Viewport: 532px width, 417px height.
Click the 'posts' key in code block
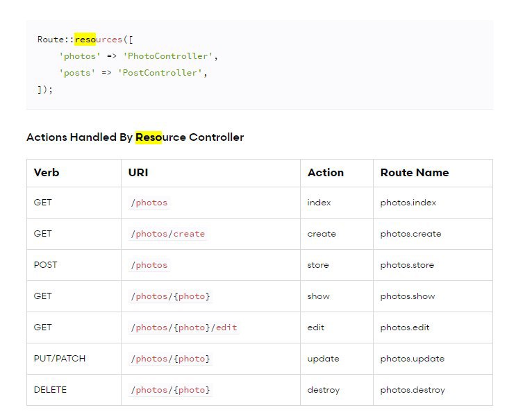77,73
